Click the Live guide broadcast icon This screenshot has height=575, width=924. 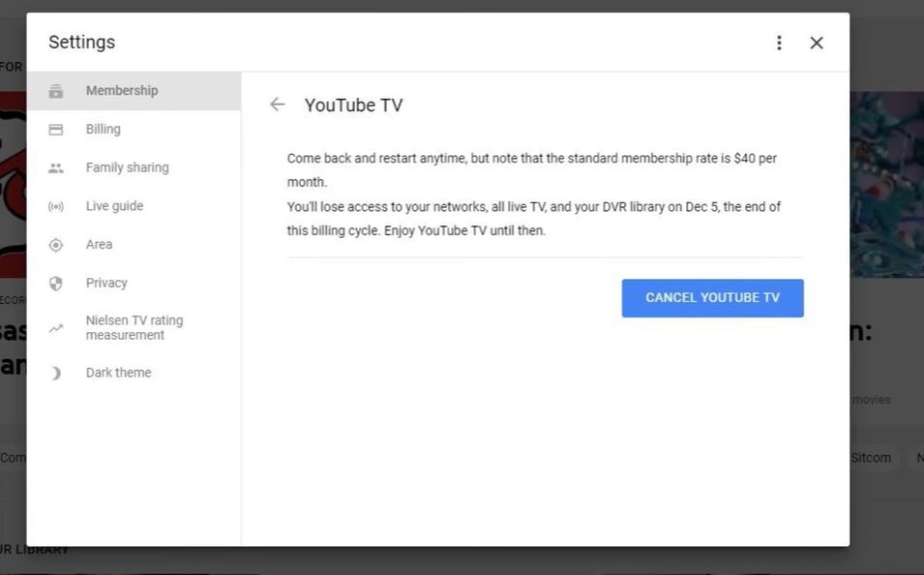56,206
